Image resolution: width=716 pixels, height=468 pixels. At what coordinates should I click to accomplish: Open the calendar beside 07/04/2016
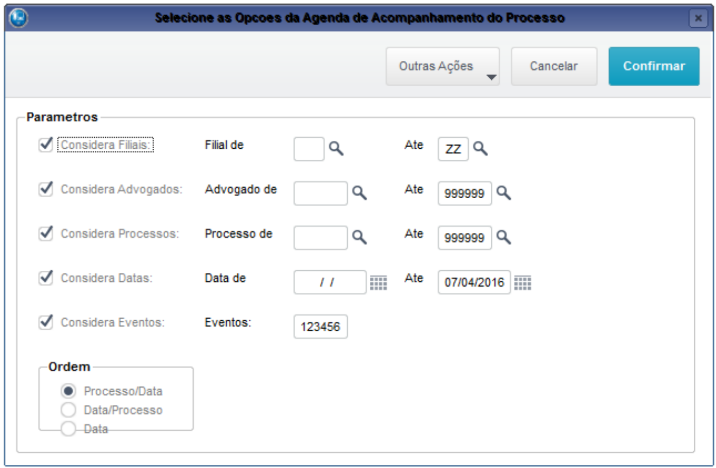[523, 283]
